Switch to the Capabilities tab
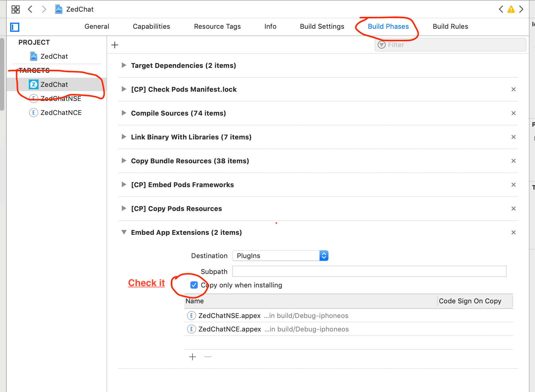 [x=152, y=27]
